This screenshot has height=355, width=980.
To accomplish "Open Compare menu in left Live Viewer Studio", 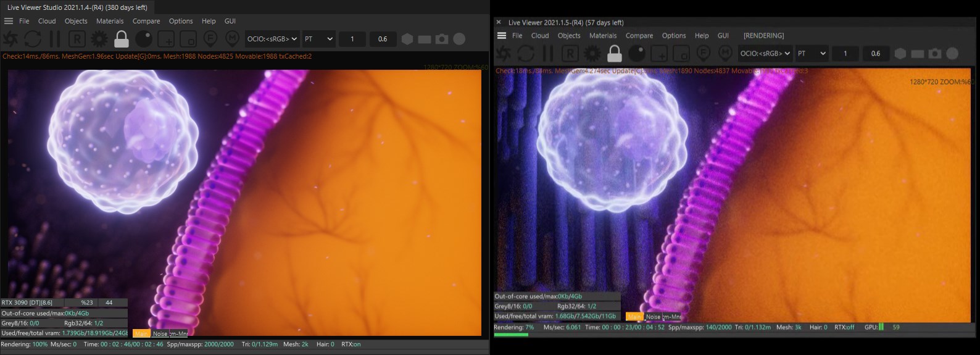I will coord(146,21).
